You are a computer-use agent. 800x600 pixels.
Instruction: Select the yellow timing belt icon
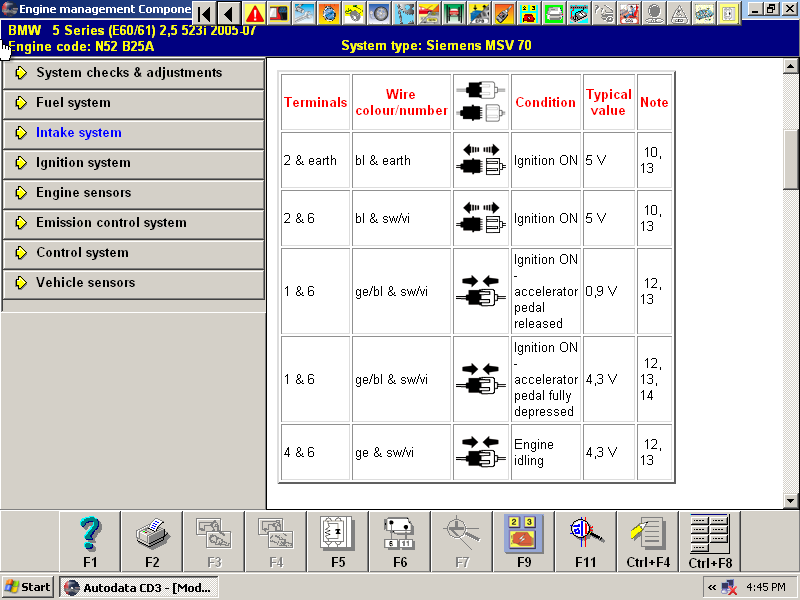355,13
